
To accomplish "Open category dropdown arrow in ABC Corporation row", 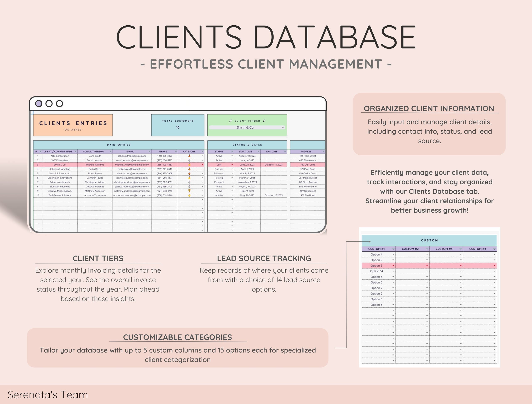I will 202,156.
